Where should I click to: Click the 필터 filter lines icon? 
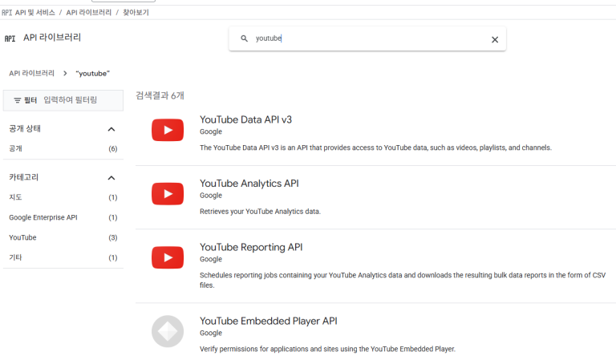pyautogui.click(x=18, y=100)
